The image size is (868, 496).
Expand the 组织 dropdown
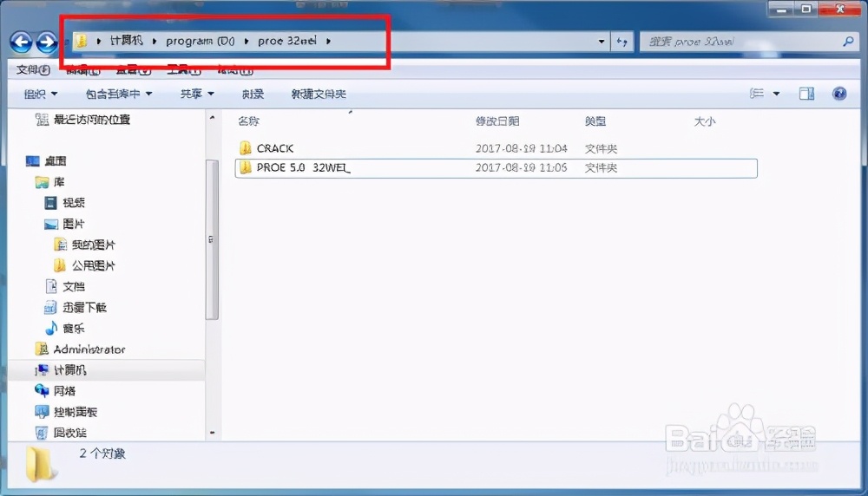tap(41, 94)
